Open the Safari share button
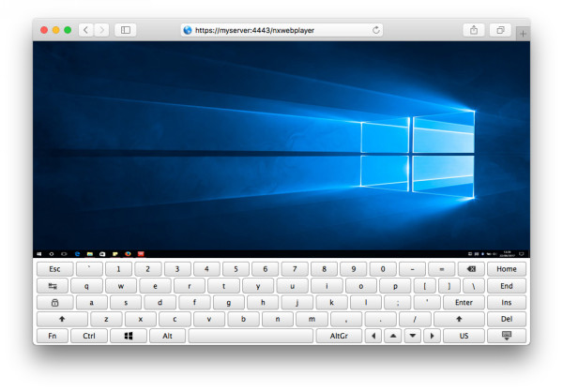This screenshot has height=392, width=563. pyautogui.click(x=474, y=30)
